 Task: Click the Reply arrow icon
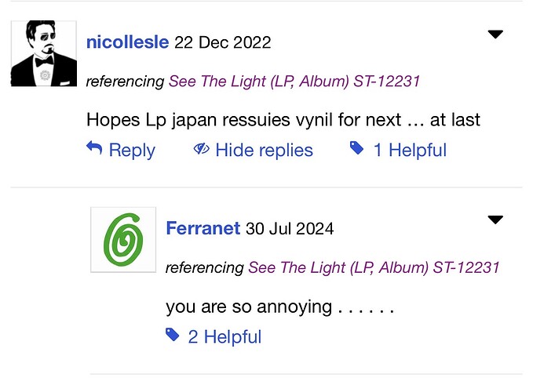(94, 148)
